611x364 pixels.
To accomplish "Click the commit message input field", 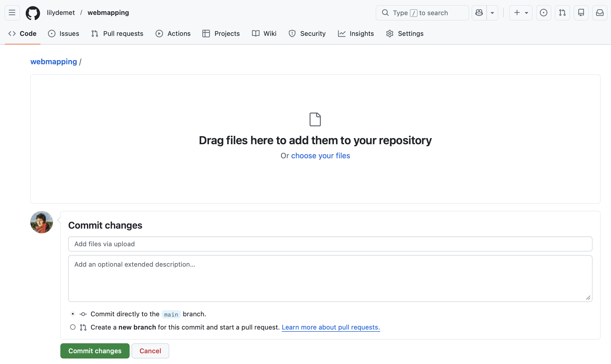I will click(x=330, y=244).
